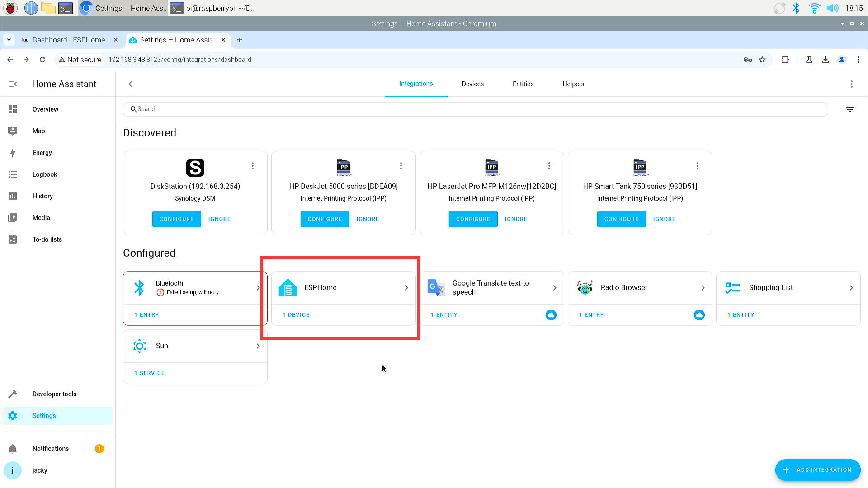Open HP Smart Tank 750 card three-dot menu

(x=698, y=166)
